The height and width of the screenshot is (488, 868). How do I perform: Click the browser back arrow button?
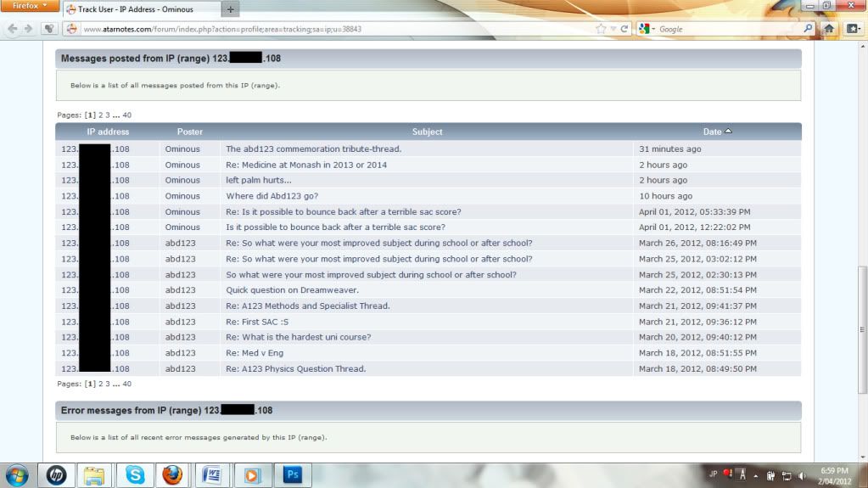click(x=12, y=28)
